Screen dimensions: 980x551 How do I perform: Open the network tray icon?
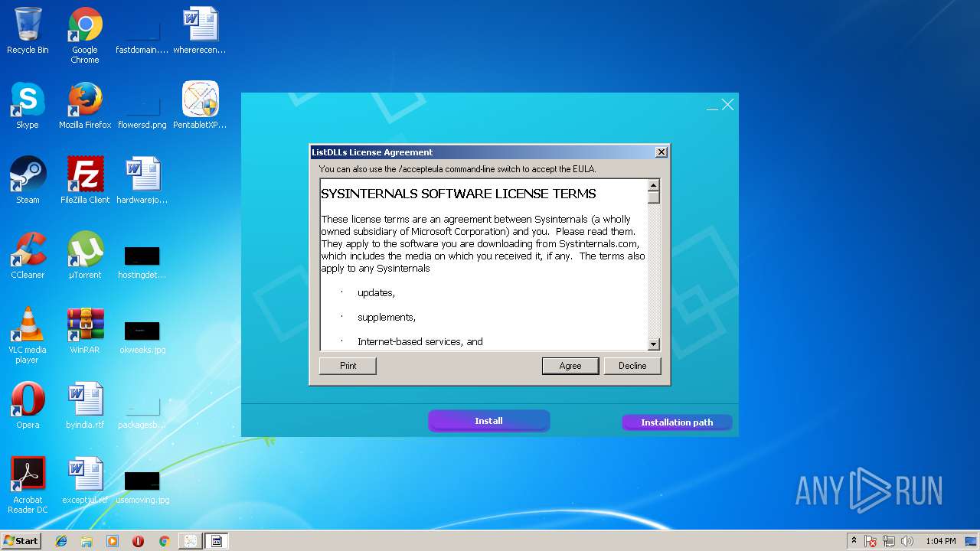[889, 541]
